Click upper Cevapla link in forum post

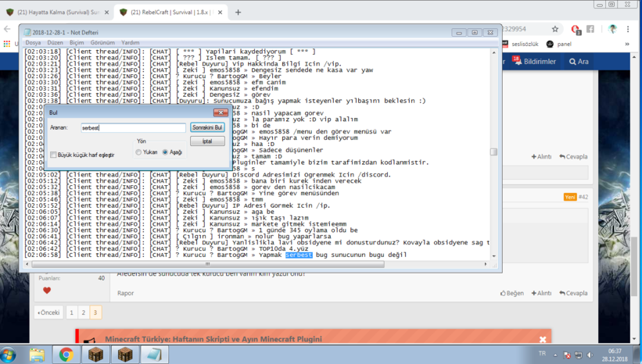pos(573,157)
